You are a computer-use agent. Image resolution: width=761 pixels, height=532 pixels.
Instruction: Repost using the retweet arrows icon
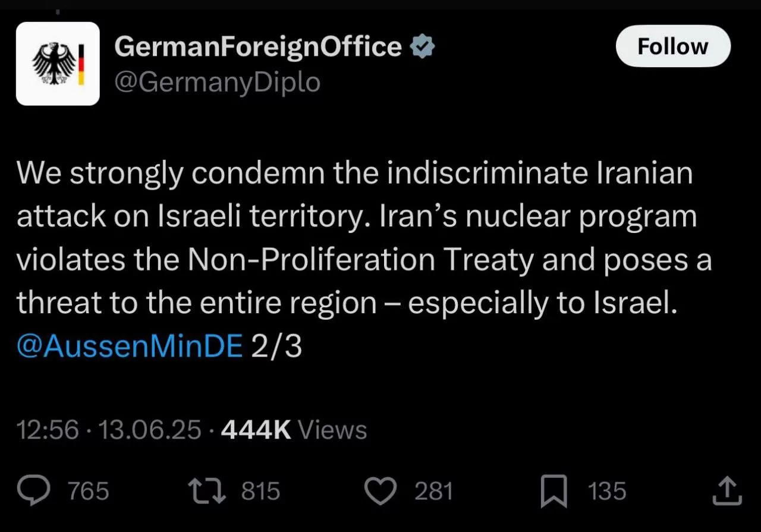(x=206, y=491)
